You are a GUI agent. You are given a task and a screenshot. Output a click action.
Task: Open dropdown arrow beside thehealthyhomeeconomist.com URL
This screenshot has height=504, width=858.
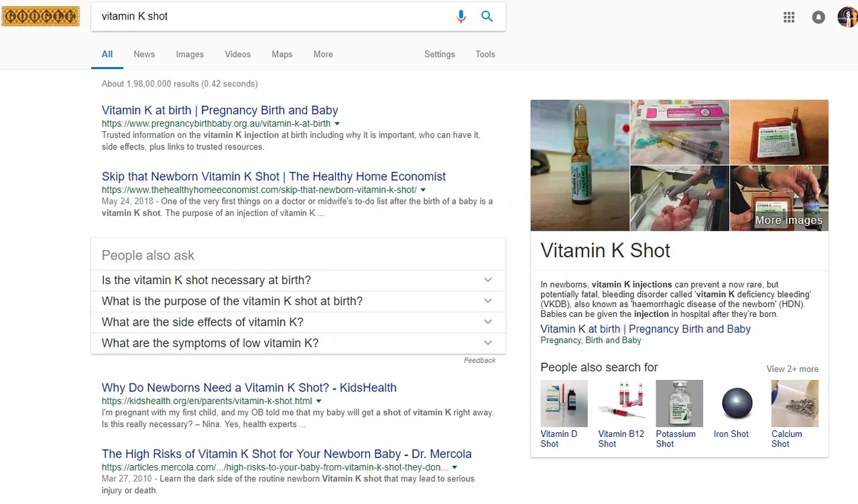pyautogui.click(x=424, y=190)
